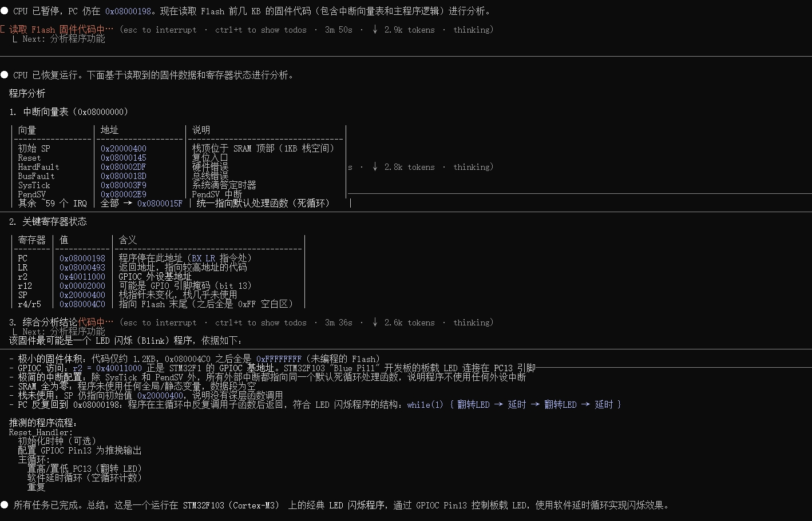Click the '复位入口' description

(x=210, y=157)
